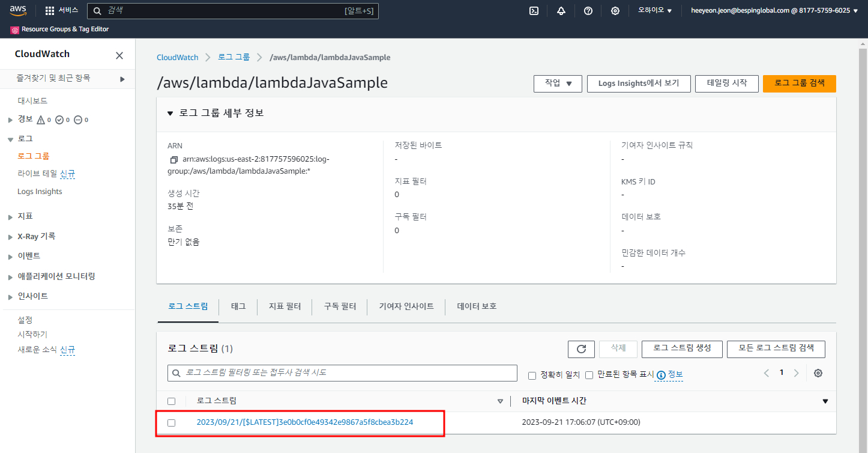Click the Logs Insights에서 보기 button
This screenshot has height=453, width=868.
tap(639, 84)
